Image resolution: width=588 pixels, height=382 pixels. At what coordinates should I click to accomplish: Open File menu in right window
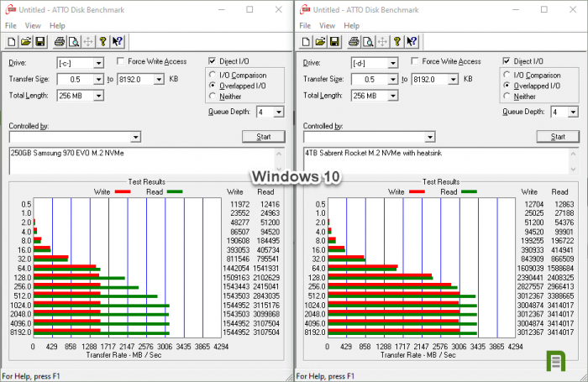305,25
